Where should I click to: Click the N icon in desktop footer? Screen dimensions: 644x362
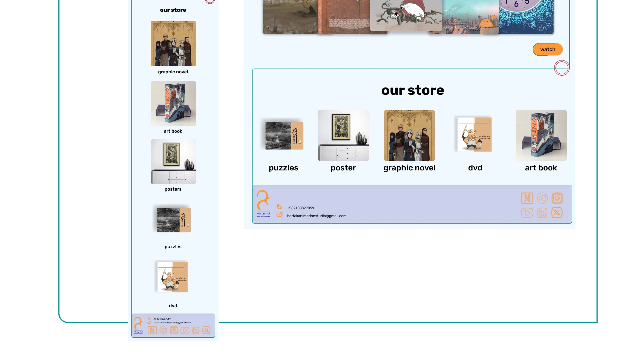tap(527, 198)
